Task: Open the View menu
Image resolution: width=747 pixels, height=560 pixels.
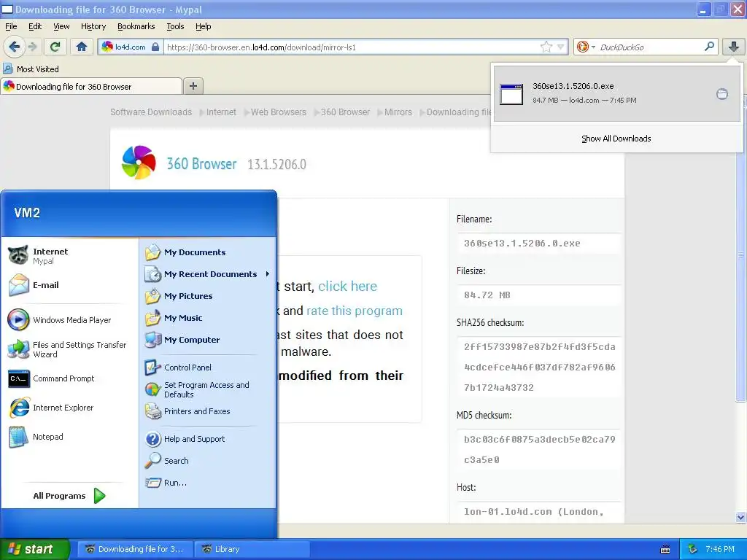Action: tap(61, 26)
